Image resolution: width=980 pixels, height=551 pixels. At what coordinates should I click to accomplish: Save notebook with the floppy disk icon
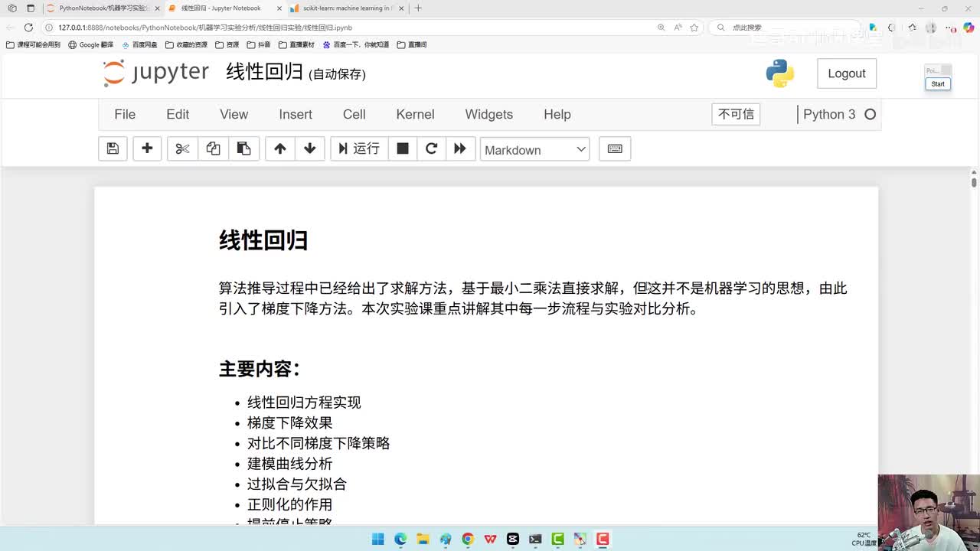[113, 148]
